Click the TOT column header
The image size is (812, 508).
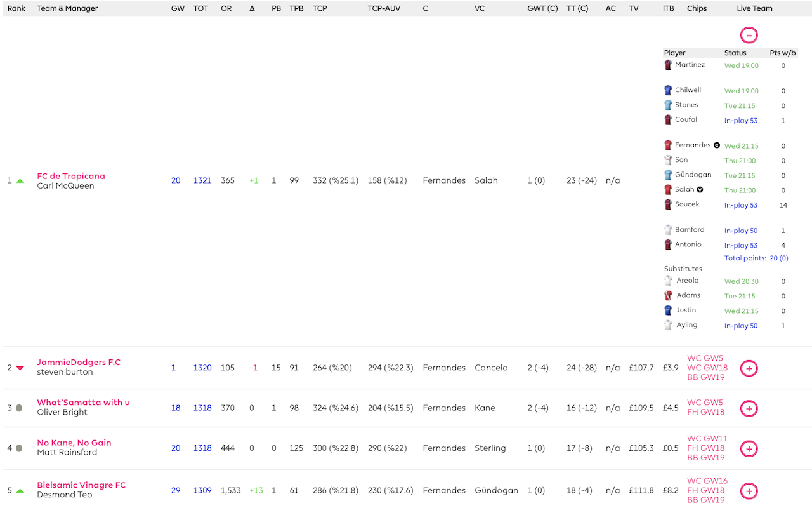point(200,8)
